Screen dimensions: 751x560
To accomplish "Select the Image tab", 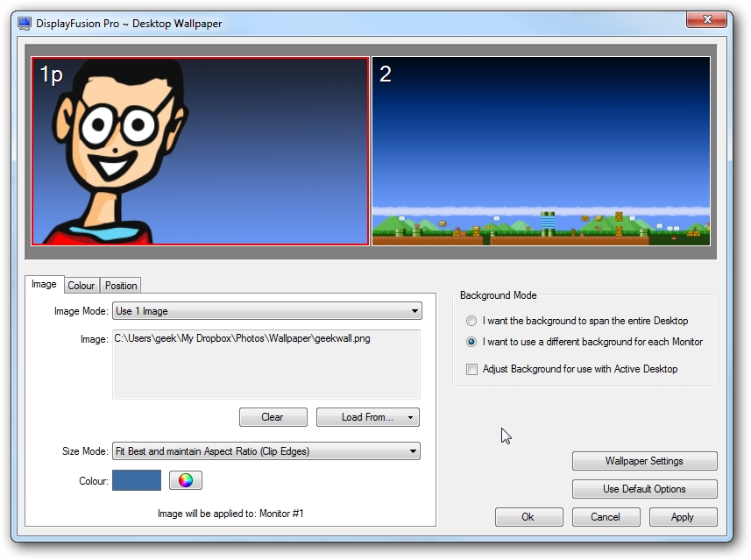I will [x=44, y=284].
